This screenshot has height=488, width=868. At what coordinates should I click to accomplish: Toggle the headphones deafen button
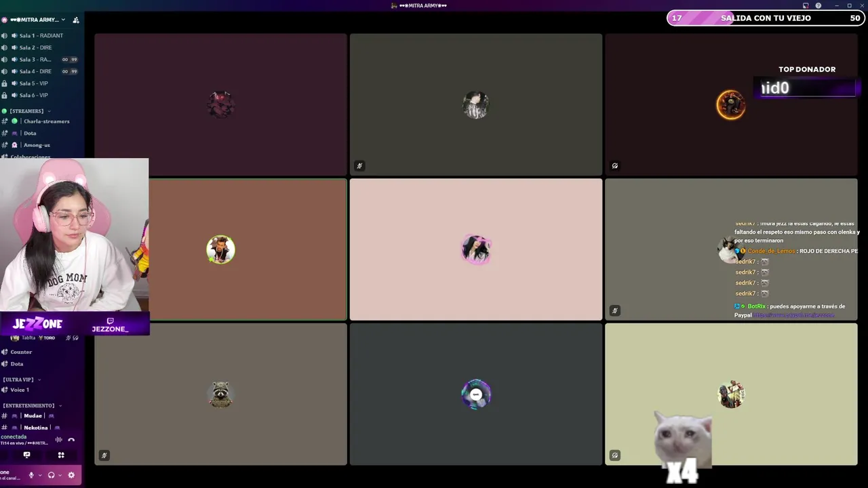pyautogui.click(x=51, y=475)
